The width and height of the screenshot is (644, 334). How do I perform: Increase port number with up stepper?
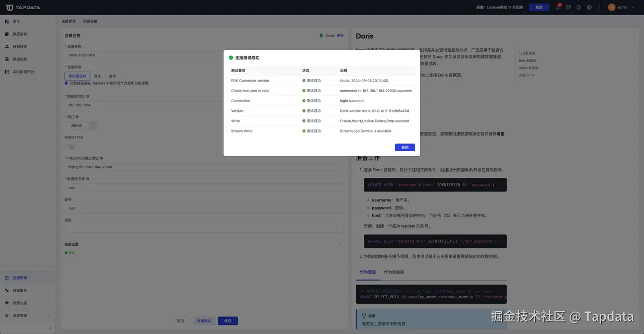click(93, 123)
